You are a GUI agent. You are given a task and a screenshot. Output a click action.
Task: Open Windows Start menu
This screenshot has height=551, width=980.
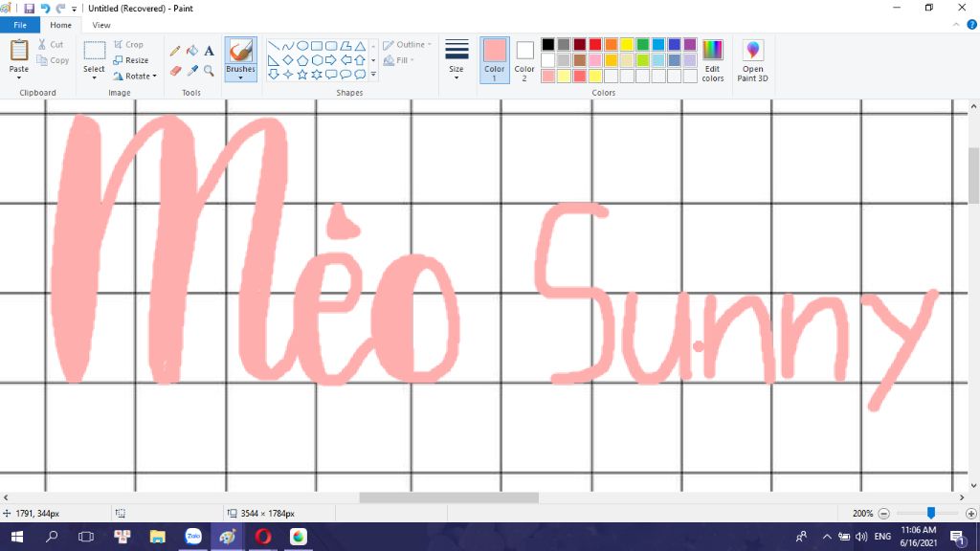(x=17, y=537)
